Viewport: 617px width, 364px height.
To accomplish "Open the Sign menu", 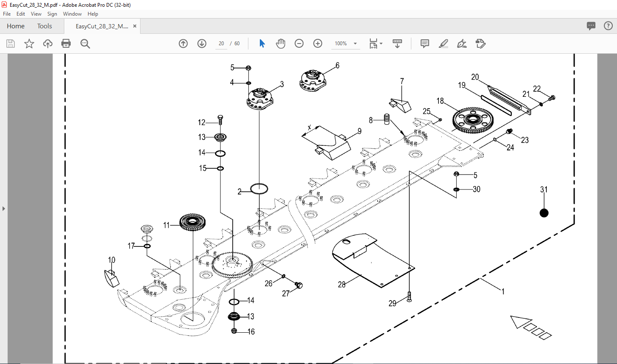I will (52, 14).
